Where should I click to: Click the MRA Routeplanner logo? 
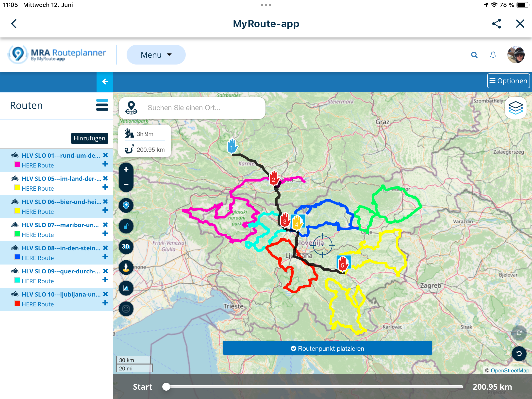(57, 55)
